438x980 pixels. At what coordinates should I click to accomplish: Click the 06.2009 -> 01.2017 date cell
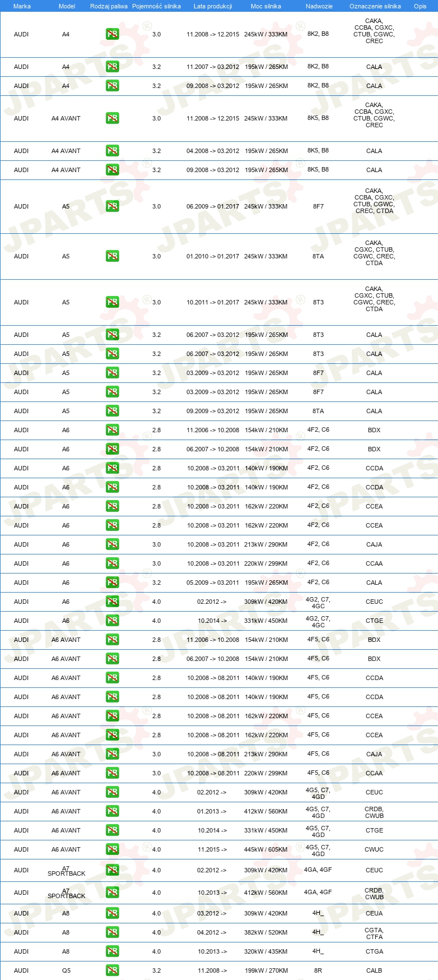pos(213,206)
